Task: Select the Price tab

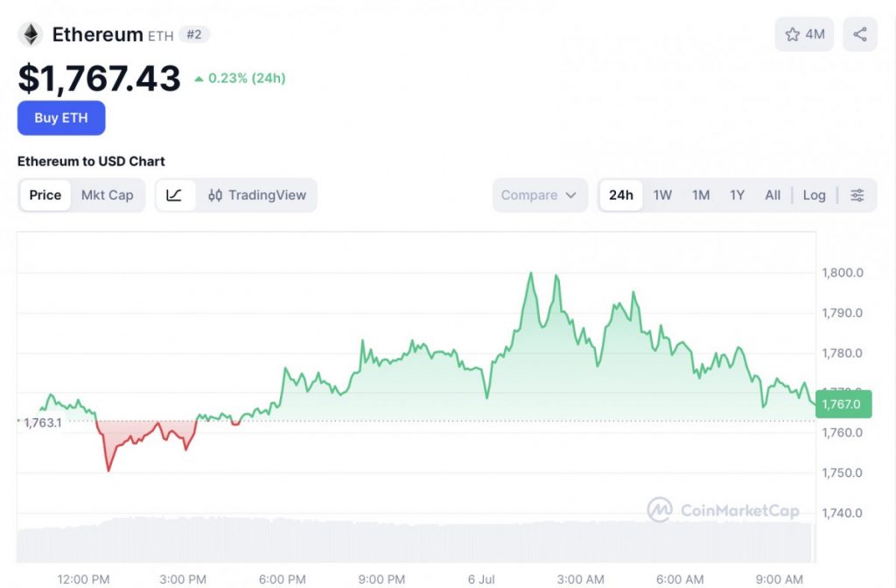Action: (45, 195)
